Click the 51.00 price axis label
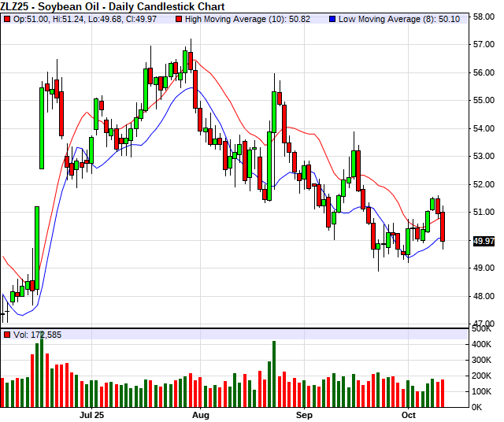Screen dimensions: 504x422 484,212
